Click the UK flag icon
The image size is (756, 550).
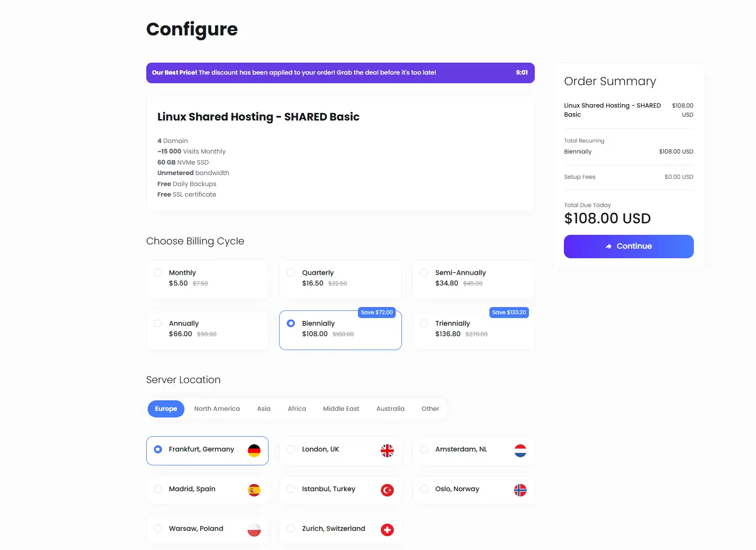387,451
